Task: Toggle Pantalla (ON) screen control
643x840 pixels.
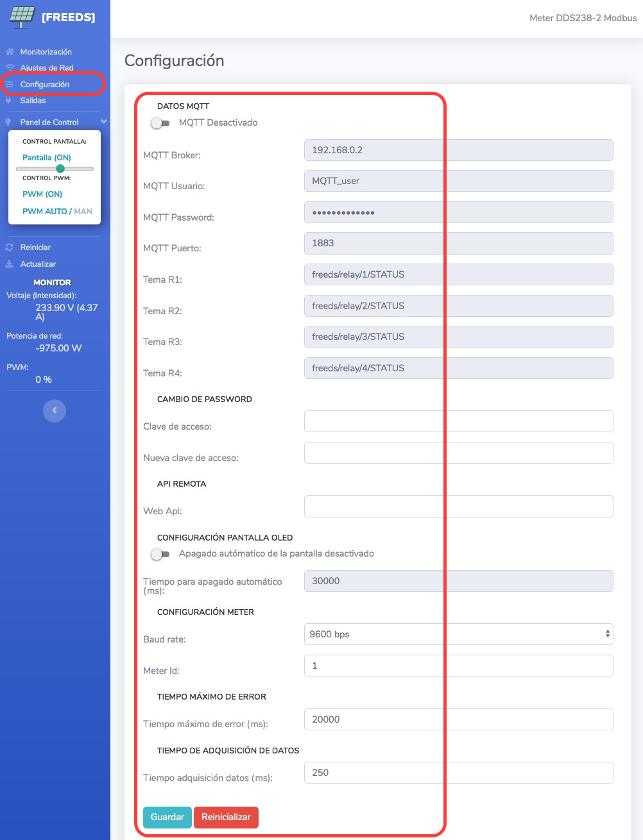Action: (x=47, y=158)
